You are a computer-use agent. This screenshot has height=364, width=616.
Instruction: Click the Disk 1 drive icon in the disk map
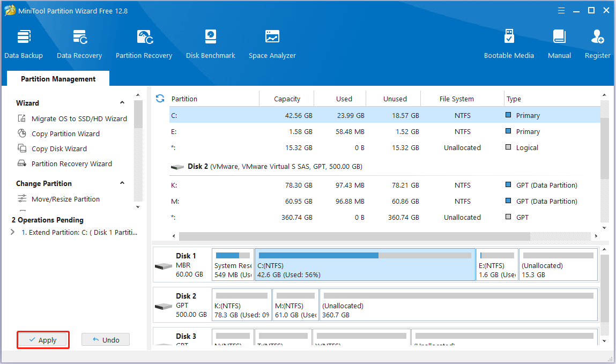pyautogui.click(x=164, y=266)
